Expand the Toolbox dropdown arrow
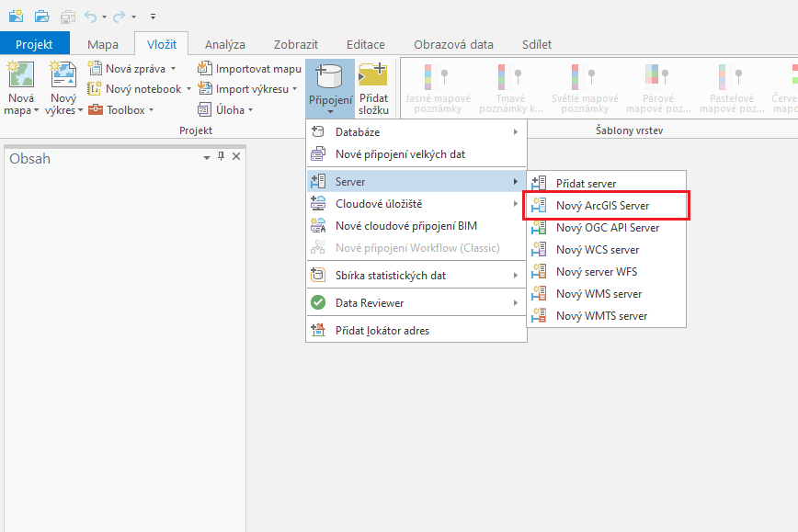 tap(151, 110)
